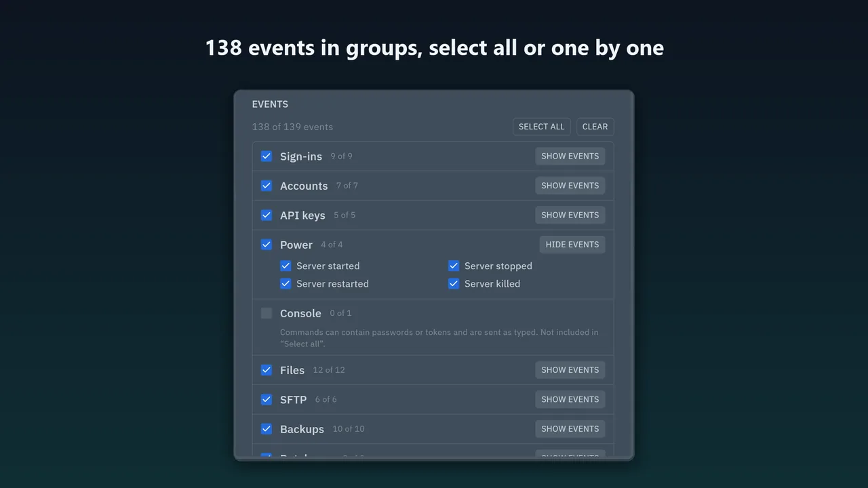
Task: Show events for API keys
Action: coord(570,215)
